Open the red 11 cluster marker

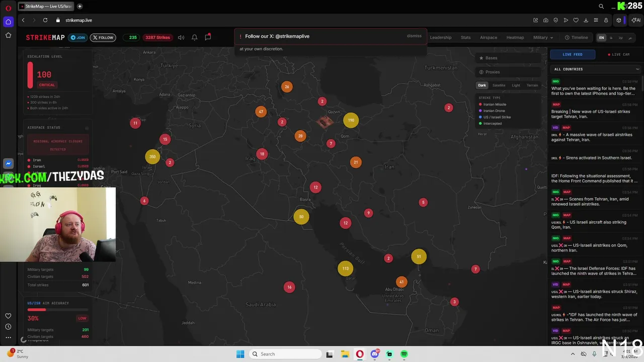click(135, 123)
